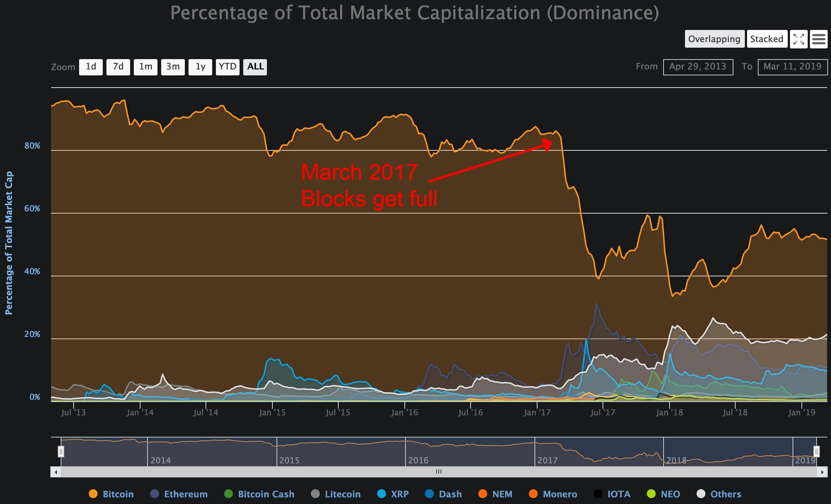Click the Jan '15 x-axis label
Image resolution: width=831 pixels, height=504 pixels.
click(x=272, y=412)
